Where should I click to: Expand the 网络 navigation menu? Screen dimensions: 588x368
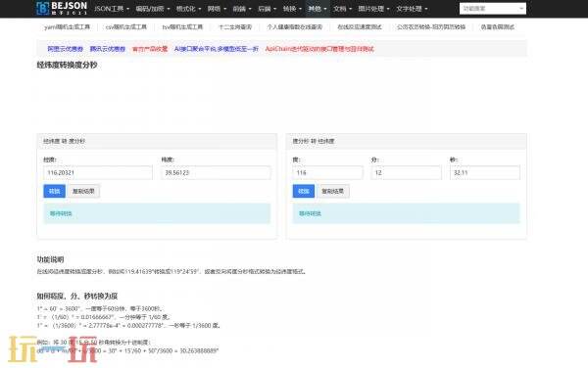(217, 9)
